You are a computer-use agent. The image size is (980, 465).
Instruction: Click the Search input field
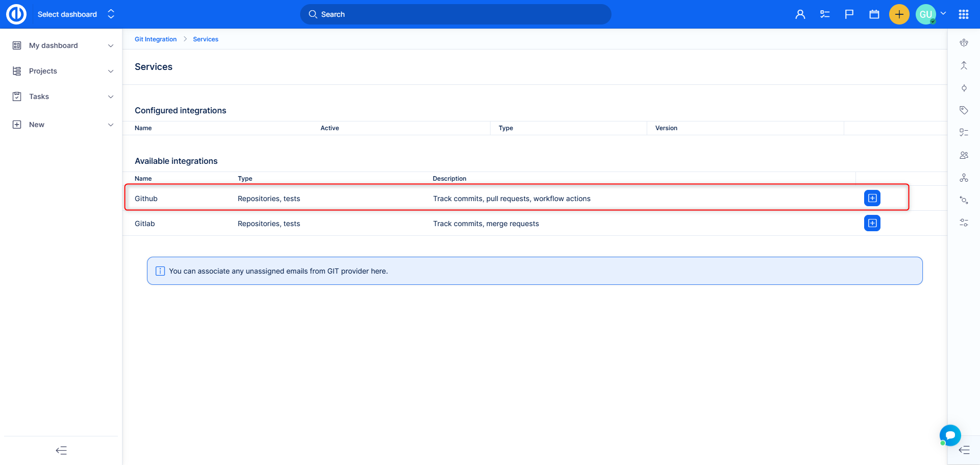455,14
